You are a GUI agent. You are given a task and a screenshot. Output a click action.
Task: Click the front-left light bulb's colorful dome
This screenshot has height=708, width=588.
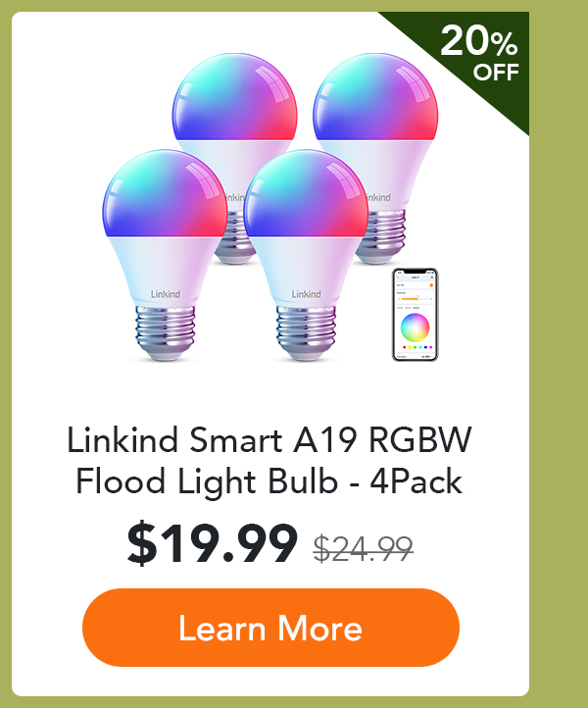(x=165, y=194)
